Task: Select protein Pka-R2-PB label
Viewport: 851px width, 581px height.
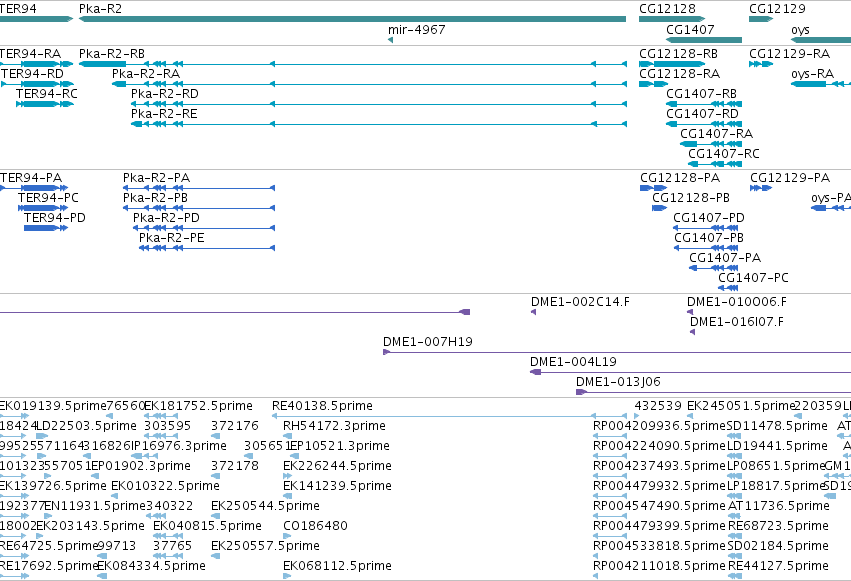Action: pos(155,198)
